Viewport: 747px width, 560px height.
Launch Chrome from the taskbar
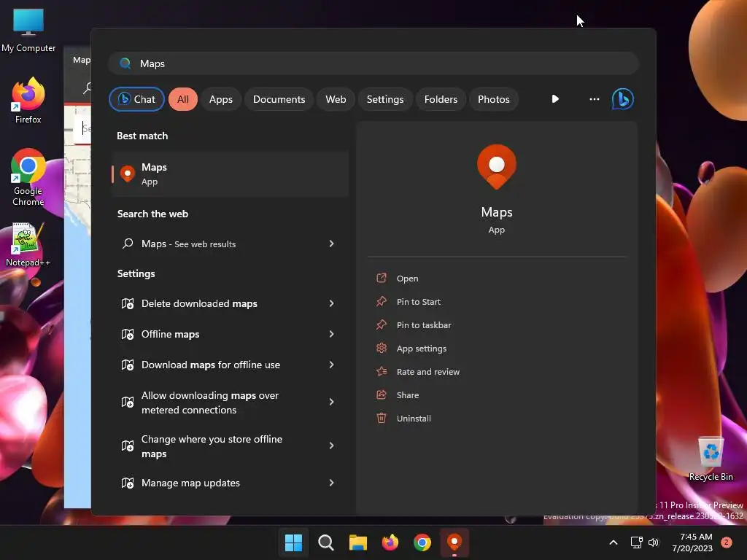pos(422,542)
